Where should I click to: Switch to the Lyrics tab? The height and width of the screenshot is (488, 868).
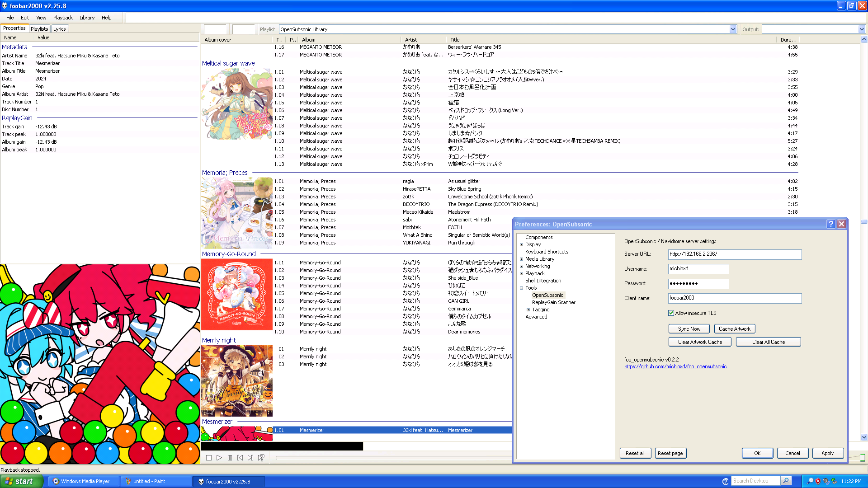coord(60,29)
